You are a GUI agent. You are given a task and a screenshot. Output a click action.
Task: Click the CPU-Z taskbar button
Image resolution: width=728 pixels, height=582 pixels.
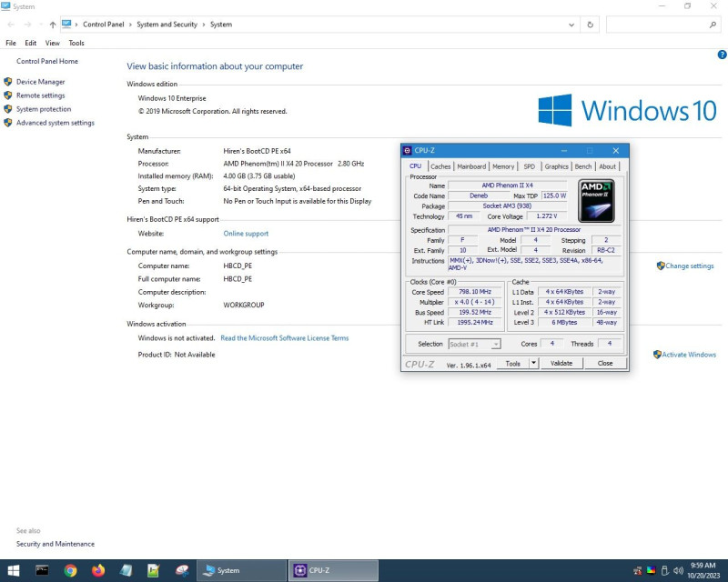[333, 570]
